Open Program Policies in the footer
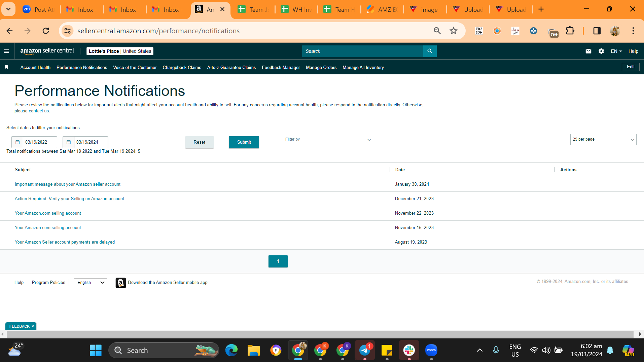Image resolution: width=644 pixels, height=362 pixels. 48,283
